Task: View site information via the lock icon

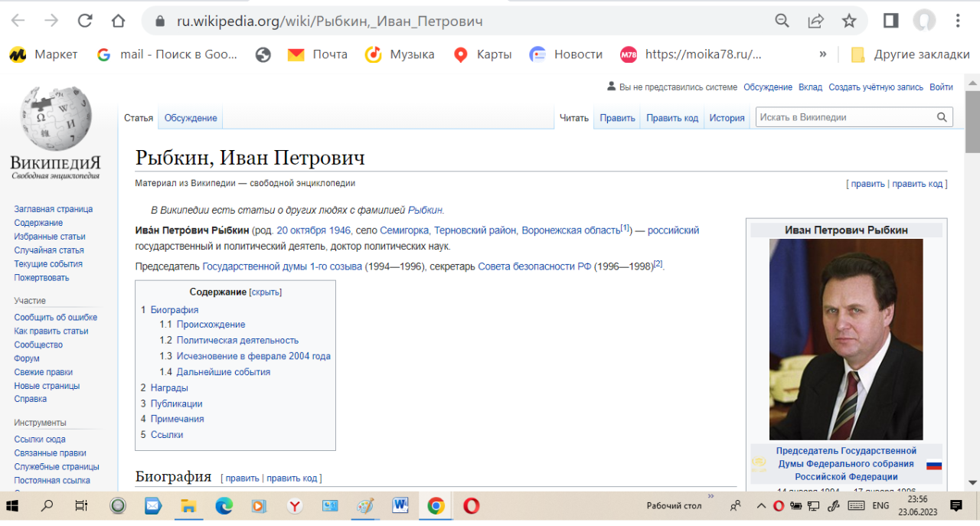Action: tap(160, 21)
